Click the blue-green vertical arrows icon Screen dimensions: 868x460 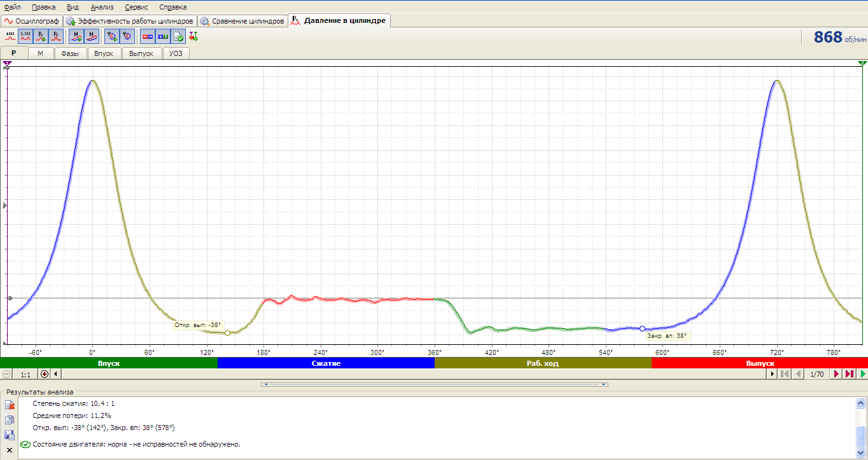[x=163, y=36]
